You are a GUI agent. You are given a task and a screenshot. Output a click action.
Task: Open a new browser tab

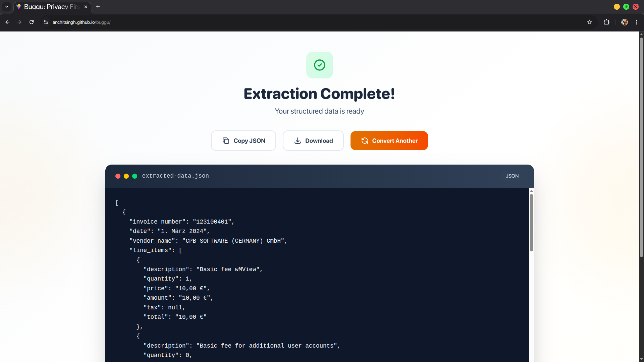tap(98, 7)
